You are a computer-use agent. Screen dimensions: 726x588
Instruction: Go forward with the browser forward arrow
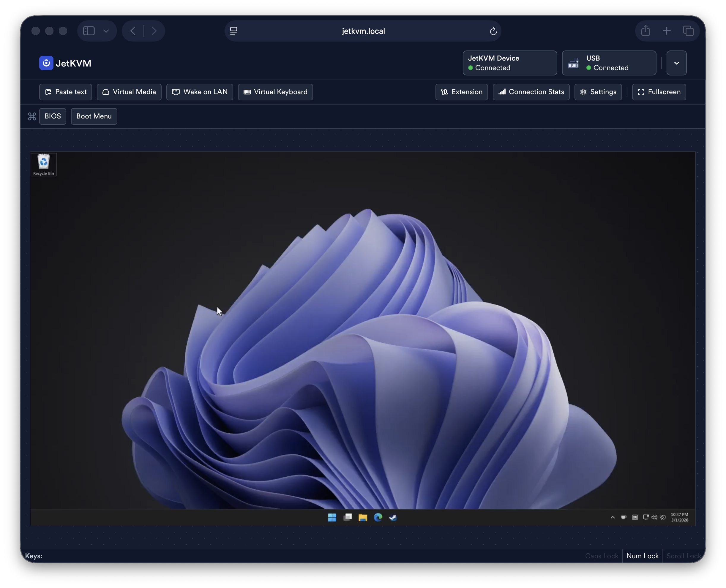coord(154,31)
